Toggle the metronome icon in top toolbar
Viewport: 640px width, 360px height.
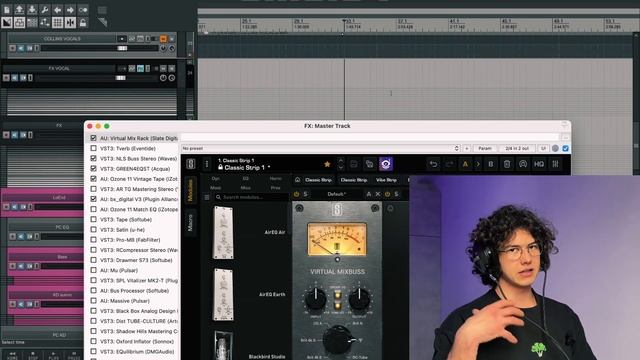83,9
